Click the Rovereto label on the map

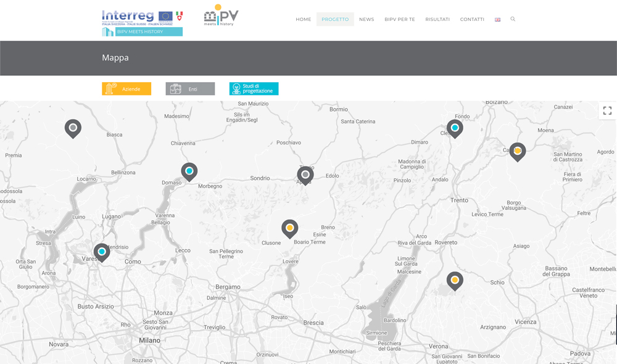tap(446, 242)
